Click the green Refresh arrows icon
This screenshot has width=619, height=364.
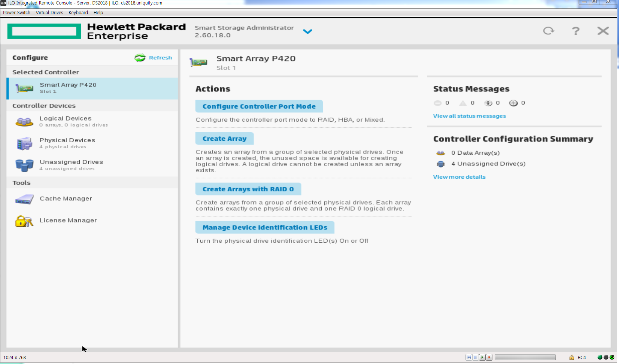140,58
